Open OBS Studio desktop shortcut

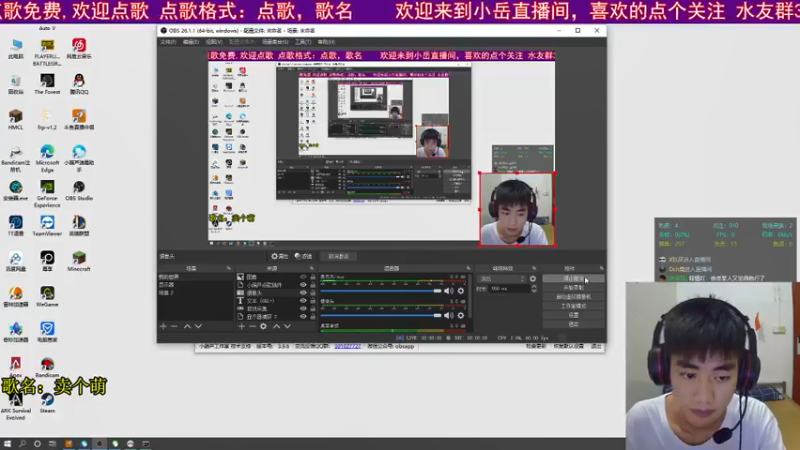(x=79, y=191)
